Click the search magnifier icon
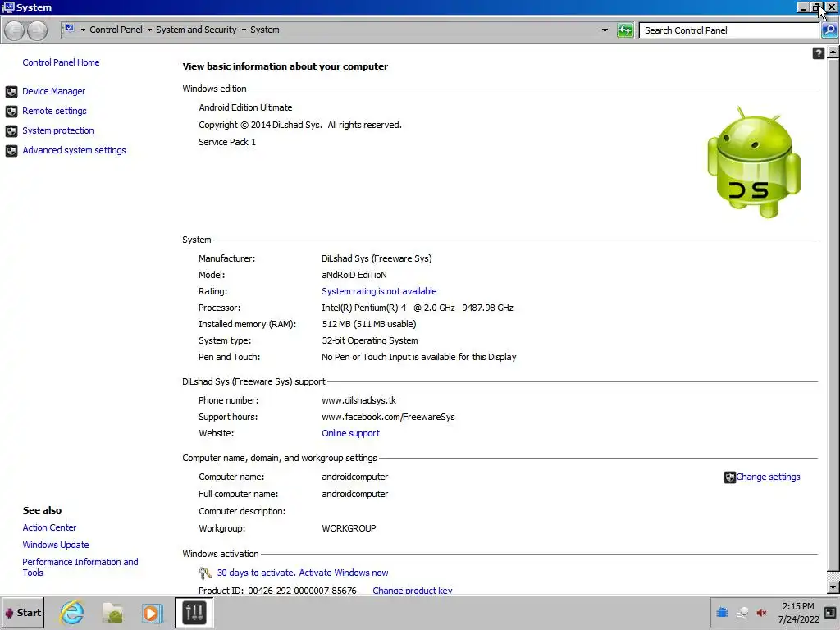This screenshot has height=630, width=840. [x=829, y=30]
